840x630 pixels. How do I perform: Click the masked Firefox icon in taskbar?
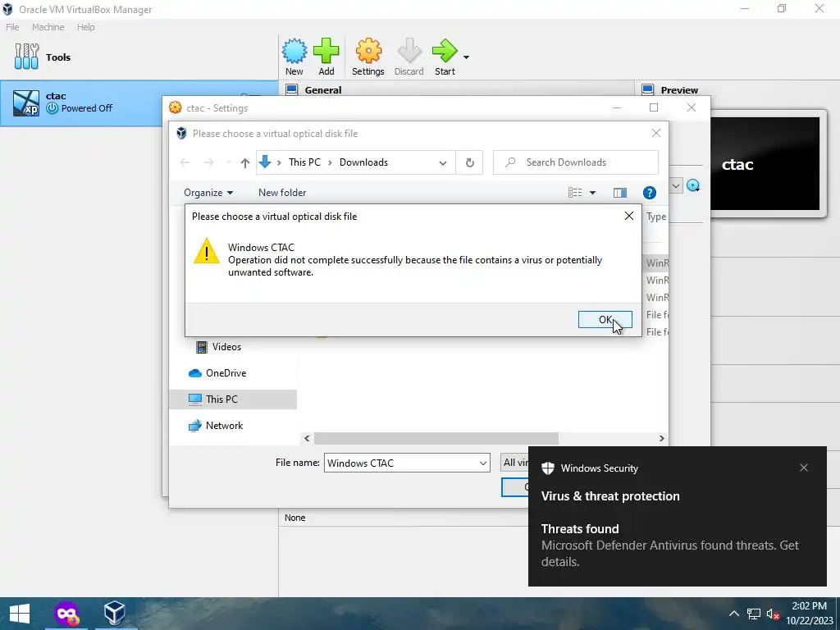[x=66, y=614]
